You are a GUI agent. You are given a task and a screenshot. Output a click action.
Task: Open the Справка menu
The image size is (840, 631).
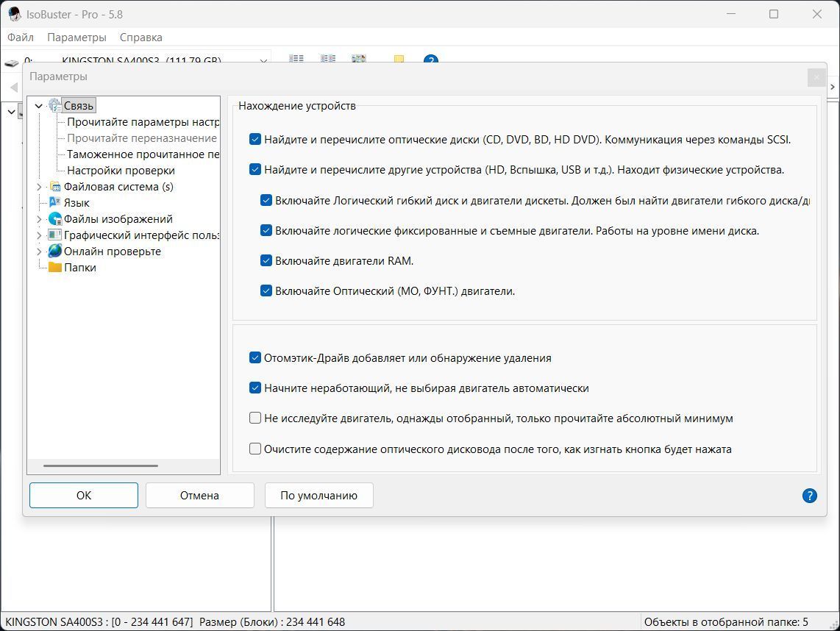click(141, 38)
